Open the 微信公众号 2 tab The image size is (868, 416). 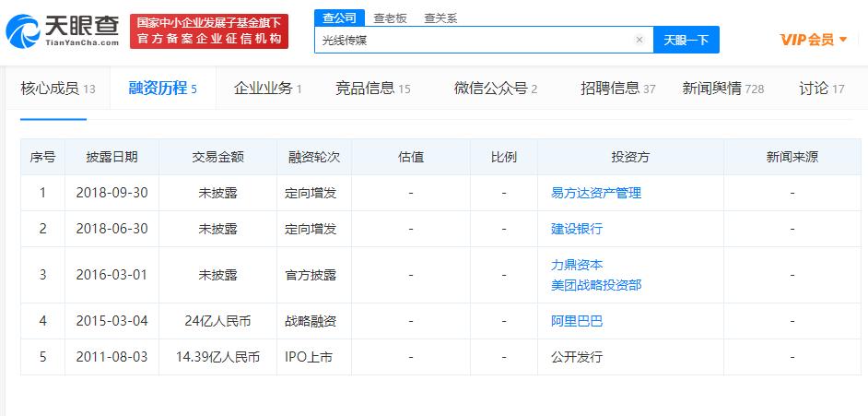pos(496,88)
